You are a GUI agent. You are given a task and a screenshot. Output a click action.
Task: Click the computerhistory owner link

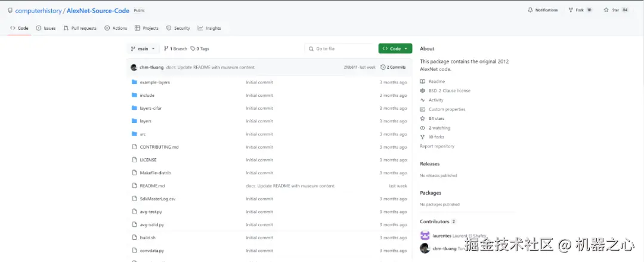38,11
